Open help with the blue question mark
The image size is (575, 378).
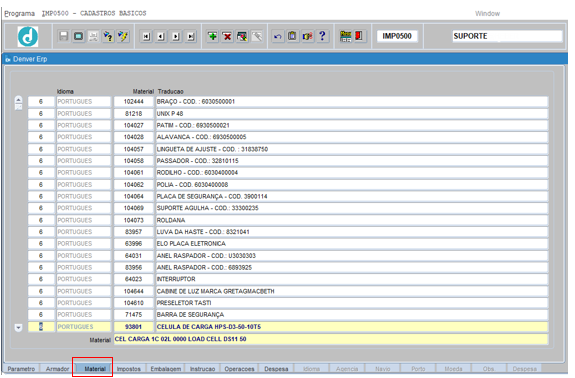(x=322, y=36)
